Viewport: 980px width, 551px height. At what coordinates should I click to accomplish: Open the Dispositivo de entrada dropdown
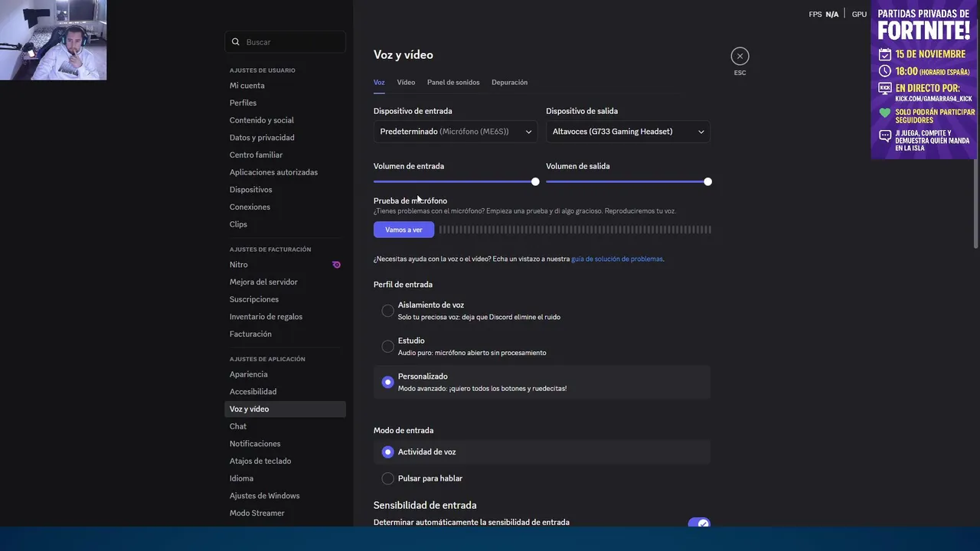pos(456,132)
